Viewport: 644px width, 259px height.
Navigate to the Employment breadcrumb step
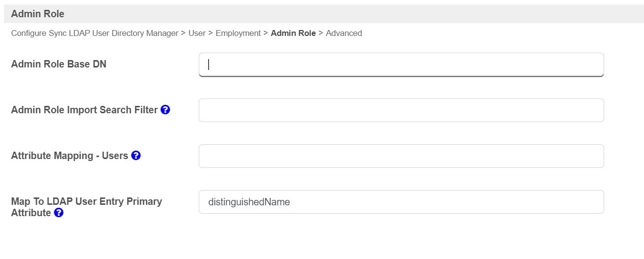(238, 33)
